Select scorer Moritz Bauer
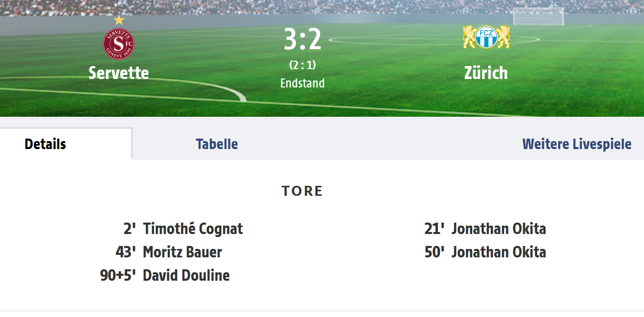The image size is (644, 317). coord(182,252)
